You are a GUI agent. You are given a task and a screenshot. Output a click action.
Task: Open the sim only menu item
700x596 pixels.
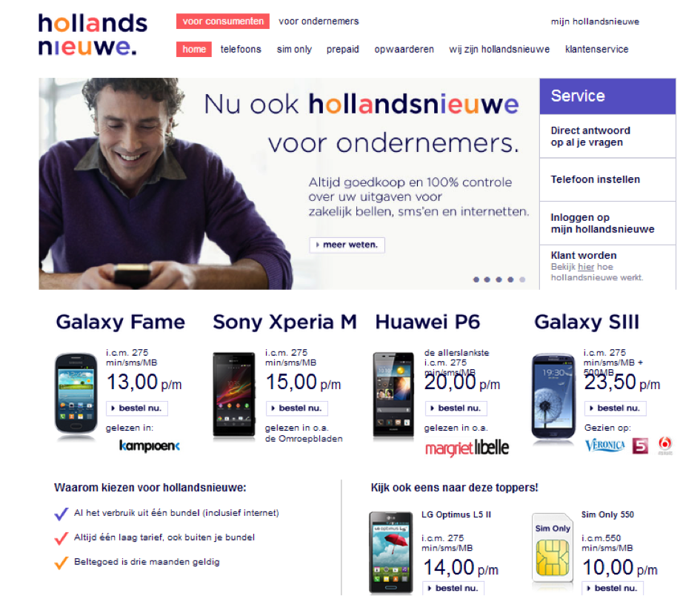[294, 49]
